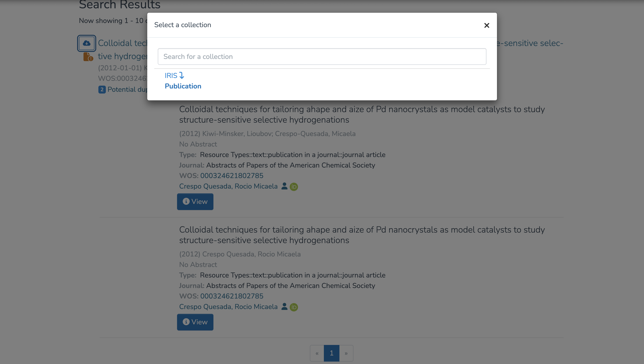Click the blue '2' duplicates badge

click(102, 90)
